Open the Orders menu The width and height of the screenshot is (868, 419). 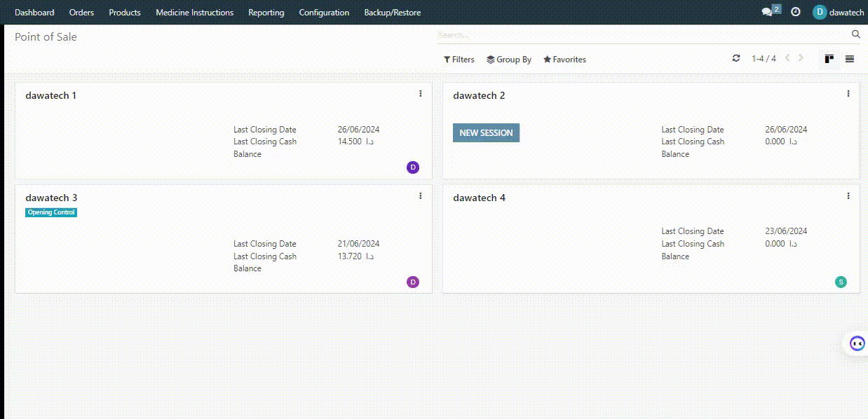[x=81, y=13]
